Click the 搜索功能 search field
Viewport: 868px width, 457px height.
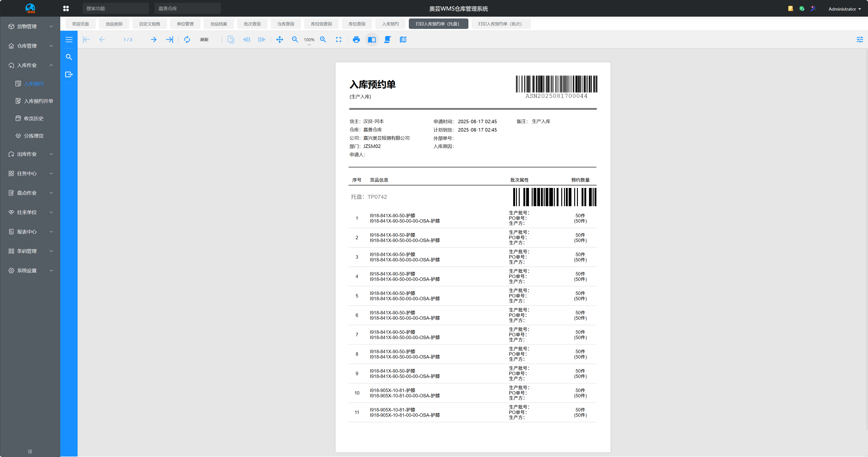coord(115,8)
